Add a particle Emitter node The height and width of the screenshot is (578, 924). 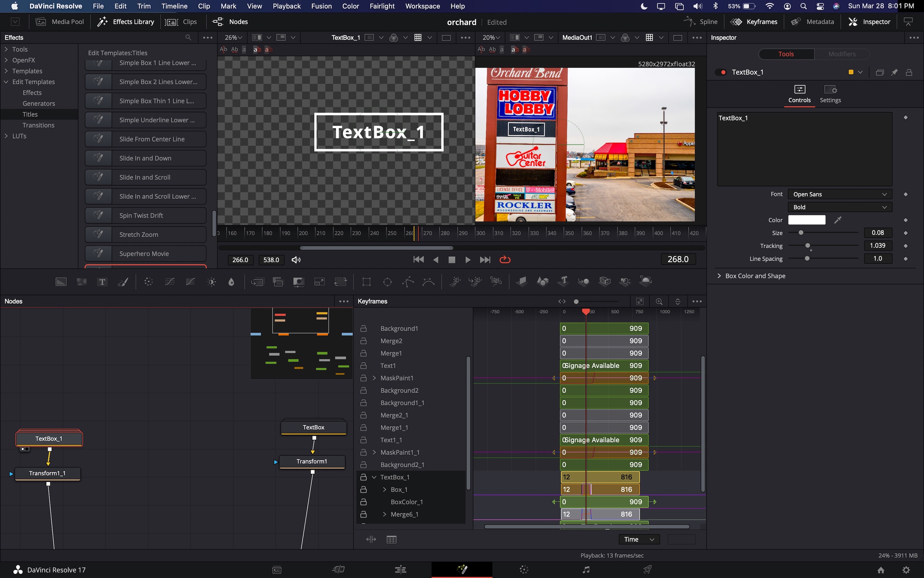(x=455, y=282)
